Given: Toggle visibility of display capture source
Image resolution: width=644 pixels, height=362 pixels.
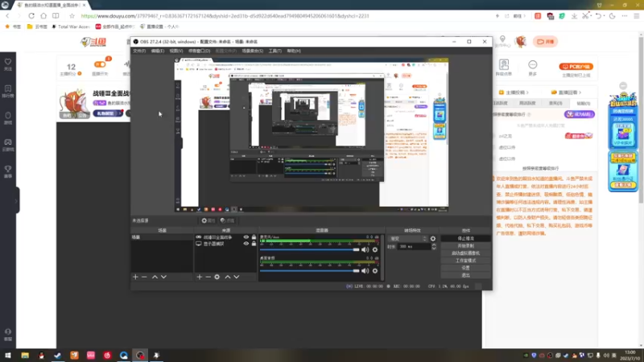Looking at the screenshot, I should click(246, 244).
